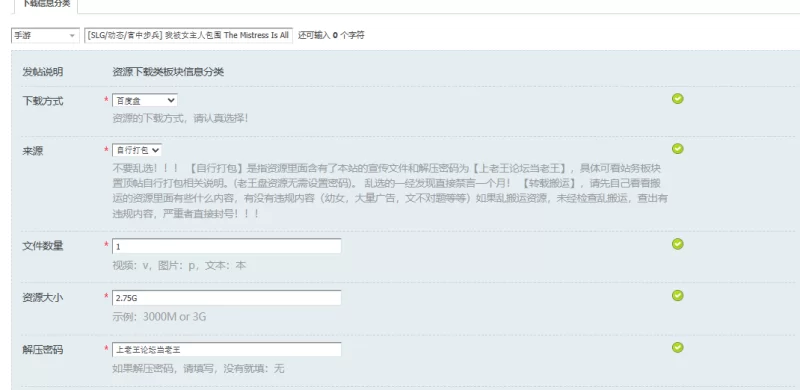Click the 资源大小 label
Image resolution: width=800 pixels, height=390 pixels.
point(43,298)
